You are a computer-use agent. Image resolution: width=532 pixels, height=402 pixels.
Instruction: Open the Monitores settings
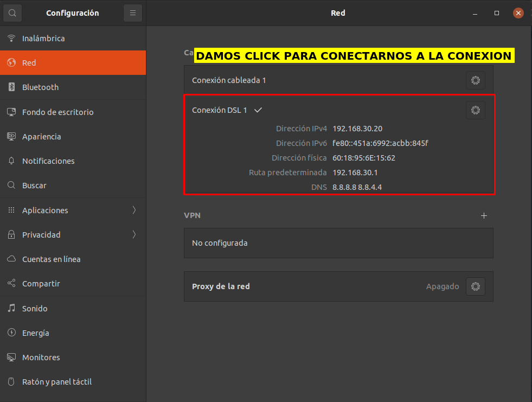coord(41,358)
